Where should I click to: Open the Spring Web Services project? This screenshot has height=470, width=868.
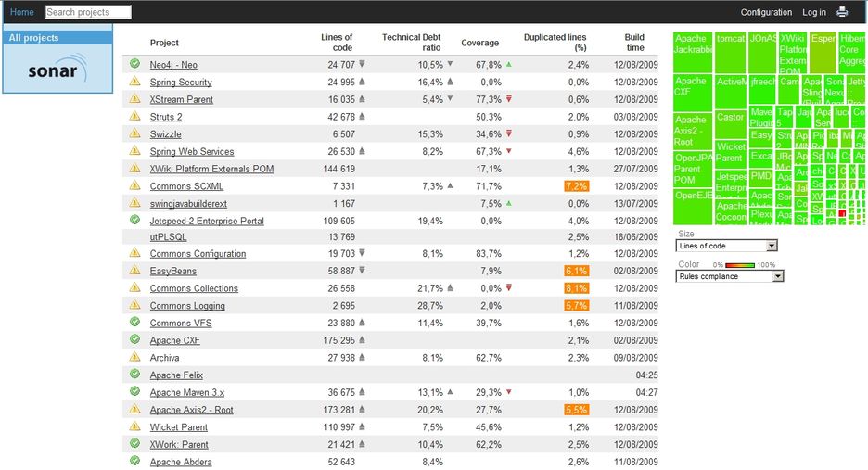[x=192, y=152]
